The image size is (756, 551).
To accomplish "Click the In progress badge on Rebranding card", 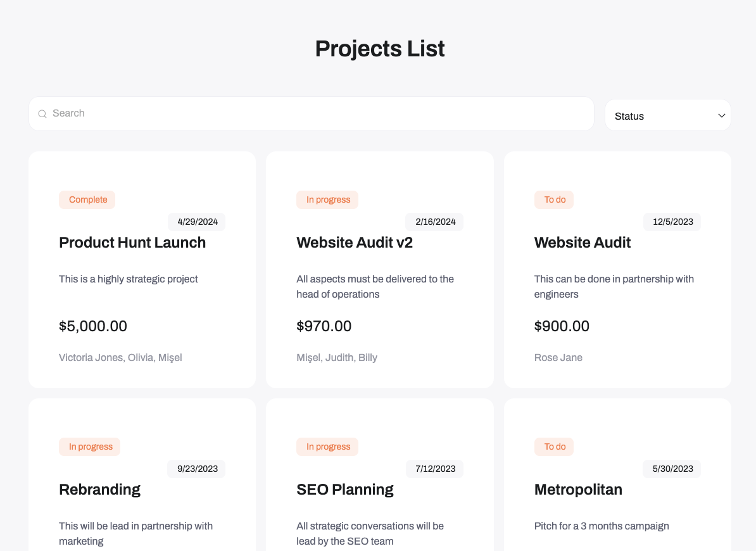I will click(x=90, y=446).
